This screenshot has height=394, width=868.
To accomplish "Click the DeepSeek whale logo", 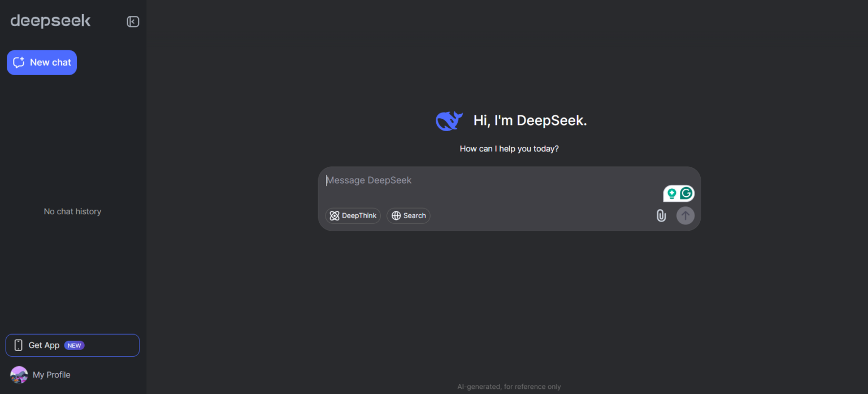I will pyautogui.click(x=449, y=120).
